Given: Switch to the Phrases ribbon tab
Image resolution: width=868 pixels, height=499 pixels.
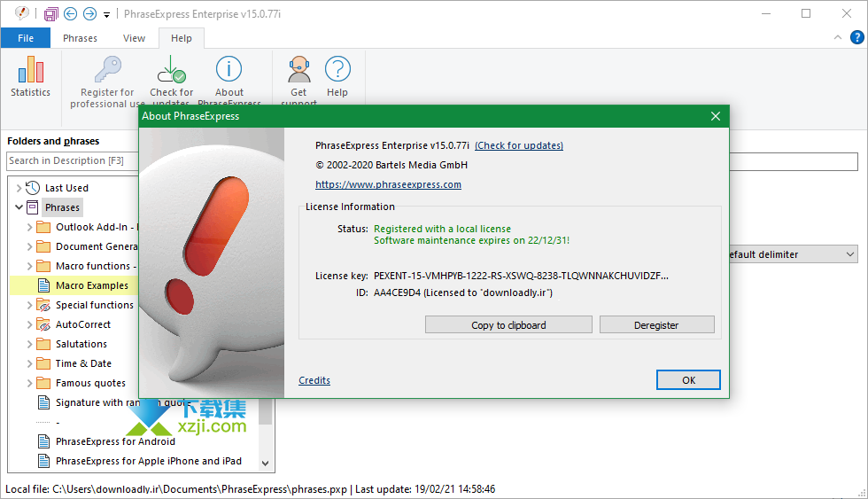Looking at the screenshot, I should tap(80, 38).
